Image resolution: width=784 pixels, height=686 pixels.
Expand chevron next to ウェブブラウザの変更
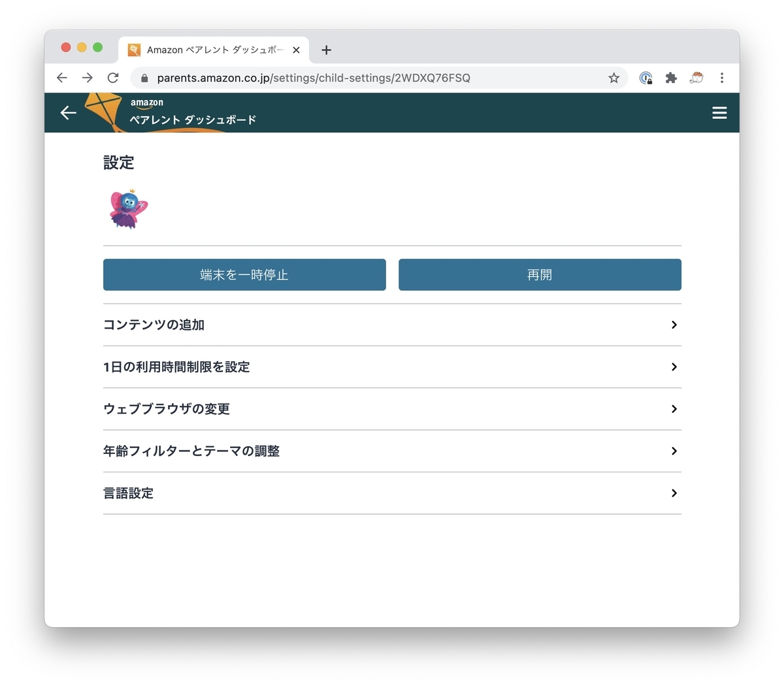click(674, 409)
